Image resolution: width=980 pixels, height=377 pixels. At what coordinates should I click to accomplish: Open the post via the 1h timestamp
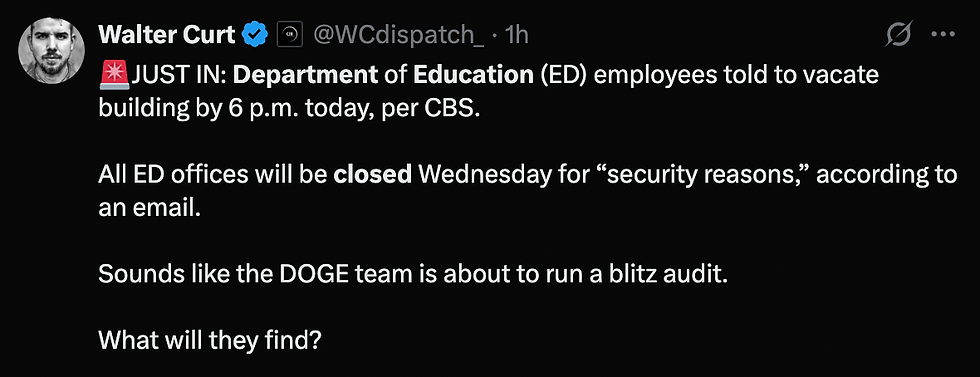click(x=516, y=35)
